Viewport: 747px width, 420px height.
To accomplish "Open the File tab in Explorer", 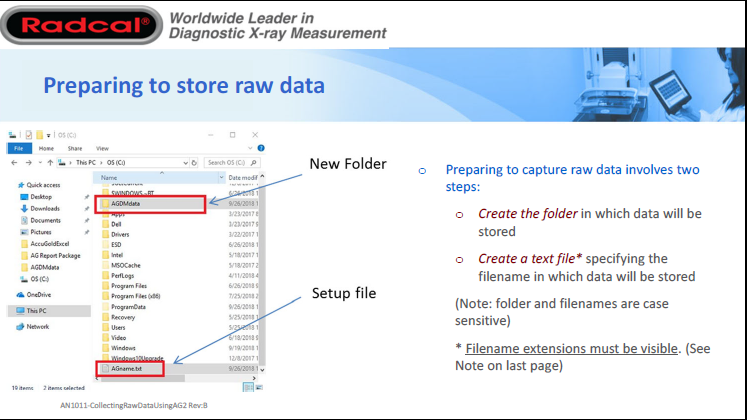I will point(19,149).
